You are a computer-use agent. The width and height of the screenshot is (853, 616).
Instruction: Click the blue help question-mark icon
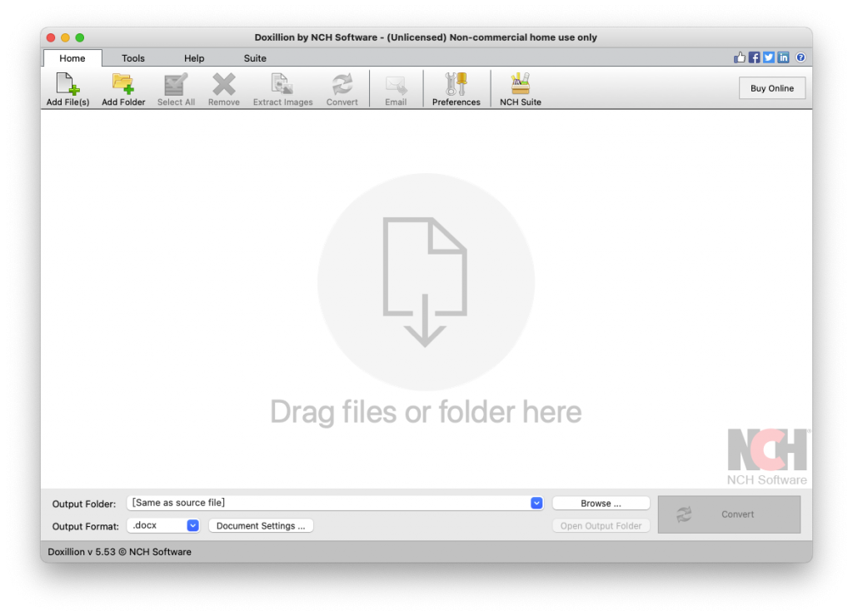pyautogui.click(x=801, y=57)
